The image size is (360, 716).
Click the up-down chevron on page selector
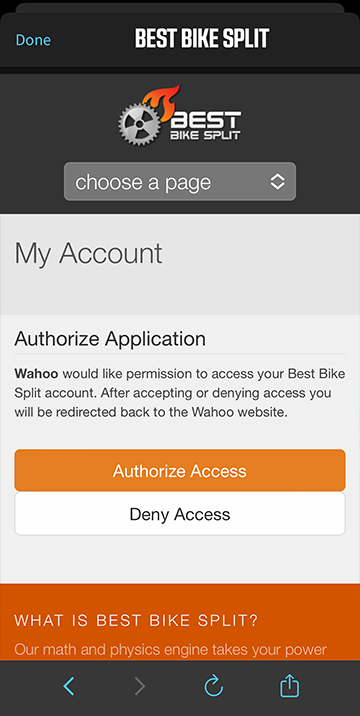(x=277, y=182)
